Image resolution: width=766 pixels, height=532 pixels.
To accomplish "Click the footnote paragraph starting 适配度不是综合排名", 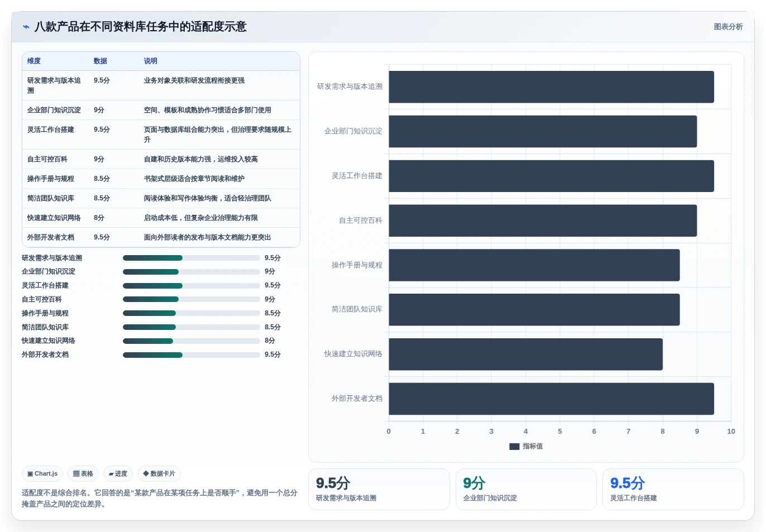I will (160, 499).
